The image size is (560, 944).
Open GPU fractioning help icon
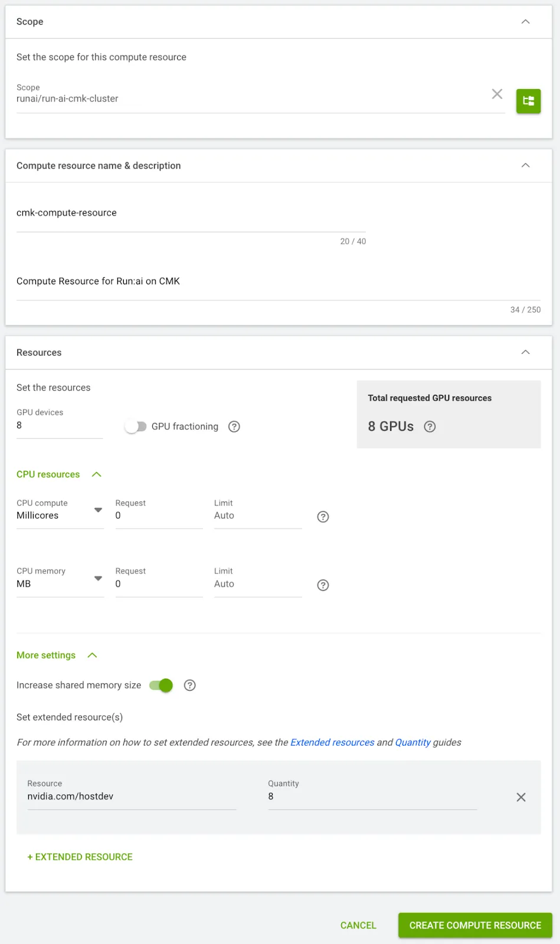(x=234, y=427)
